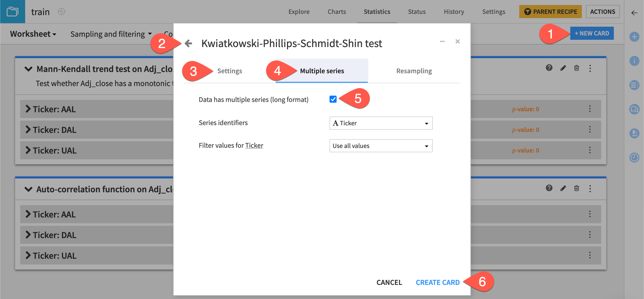Click the p-value: 0 text for Ticker UAL
Viewport: 644px width, 299px height.
526,150
